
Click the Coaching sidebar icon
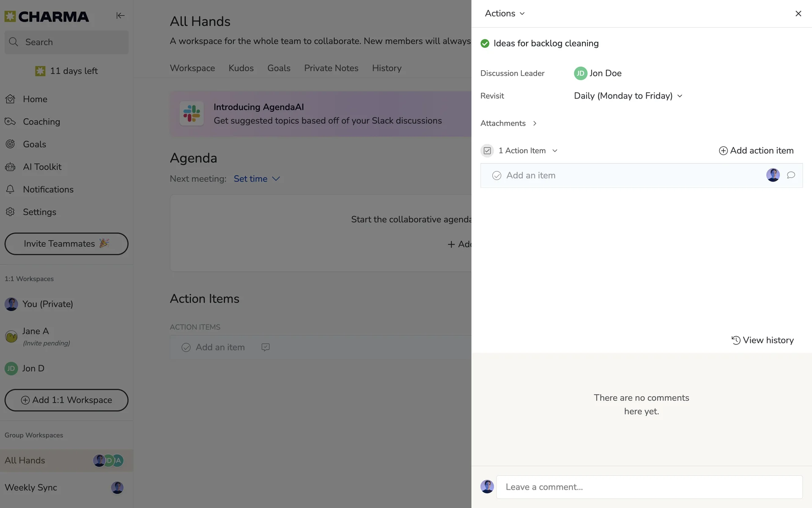[10, 121]
